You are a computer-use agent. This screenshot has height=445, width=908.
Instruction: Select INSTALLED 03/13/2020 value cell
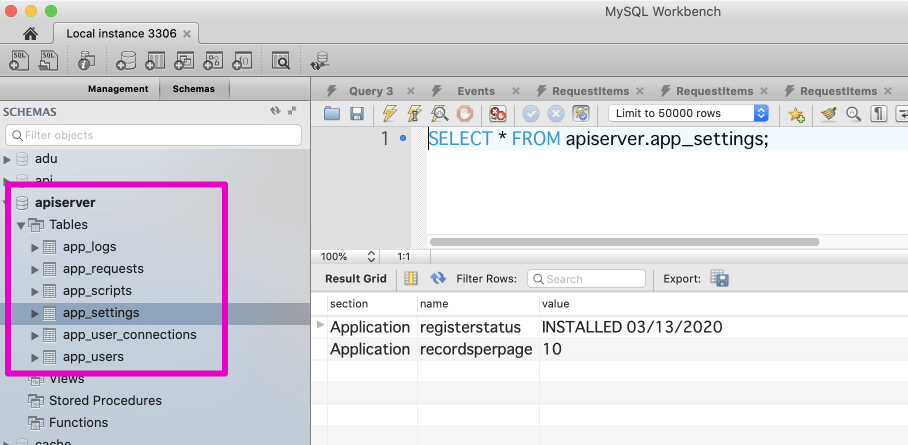[x=632, y=327]
